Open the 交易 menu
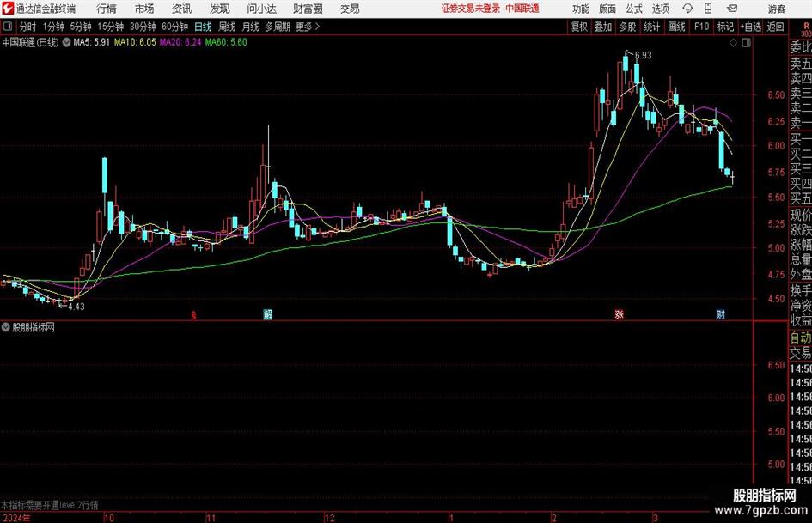The image size is (812, 523). coord(350,9)
